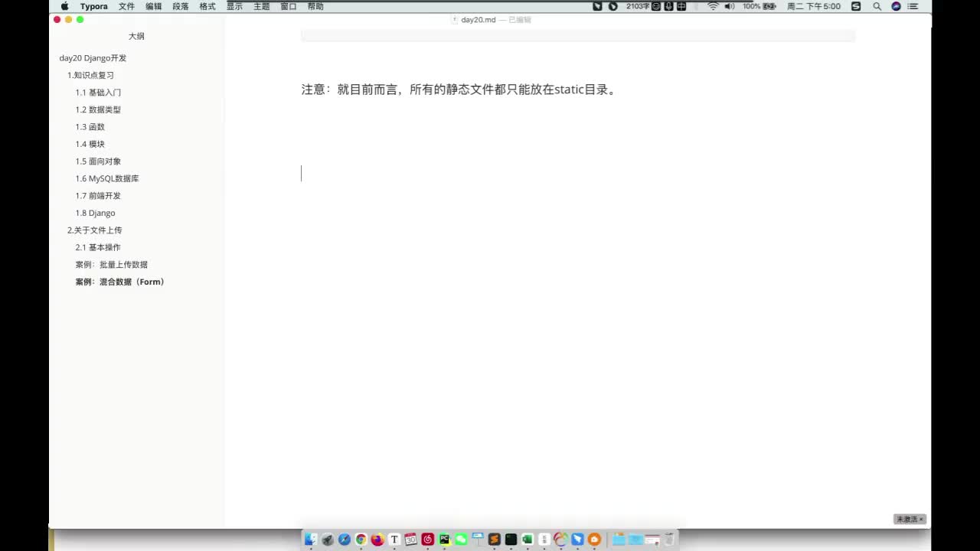Open the 编辑 menu
The width and height of the screenshot is (980, 551).
(x=154, y=6)
